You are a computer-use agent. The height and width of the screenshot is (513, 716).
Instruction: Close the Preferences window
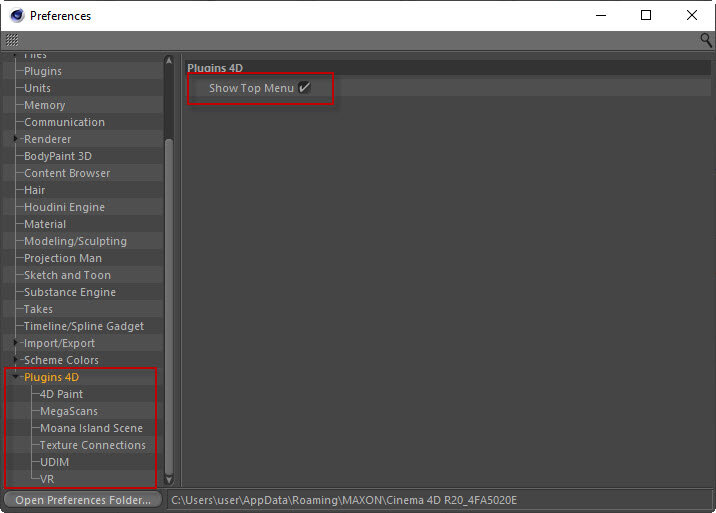(692, 16)
